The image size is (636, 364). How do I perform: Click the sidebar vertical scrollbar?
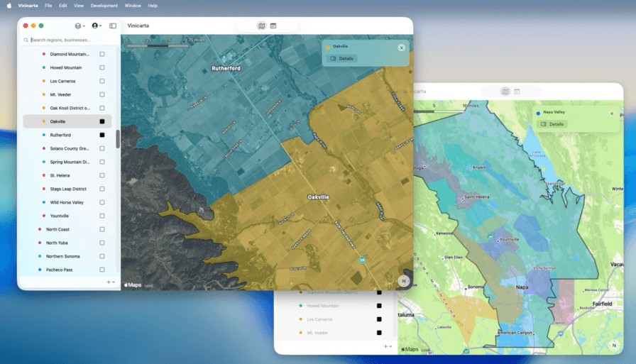118,139
